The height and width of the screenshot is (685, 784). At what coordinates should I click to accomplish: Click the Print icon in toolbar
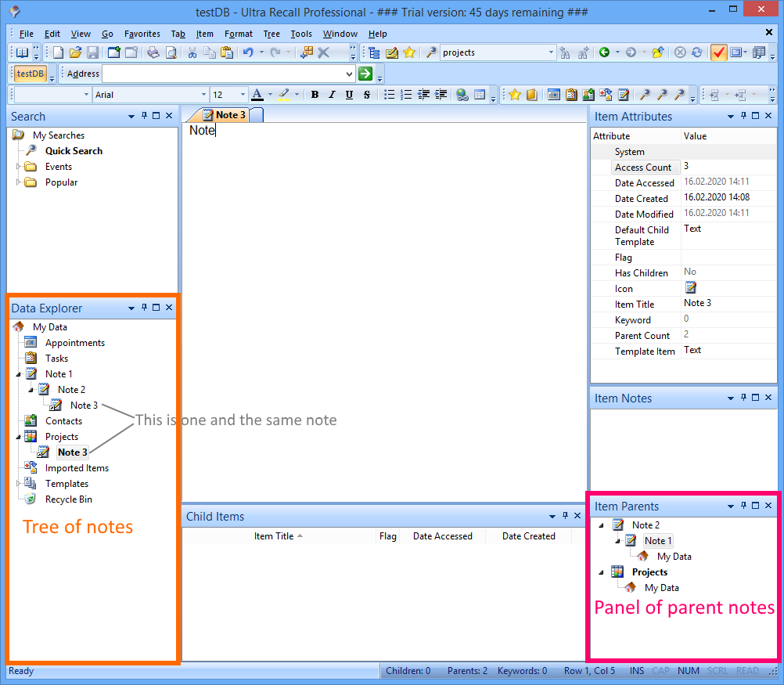pyautogui.click(x=153, y=52)
